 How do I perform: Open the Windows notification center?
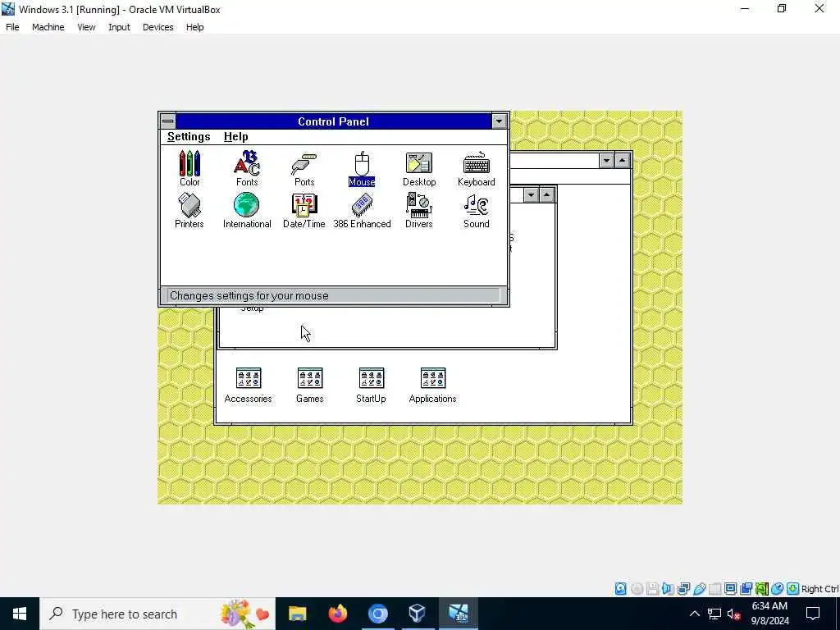pyautogui.click(x=813, y=614)
